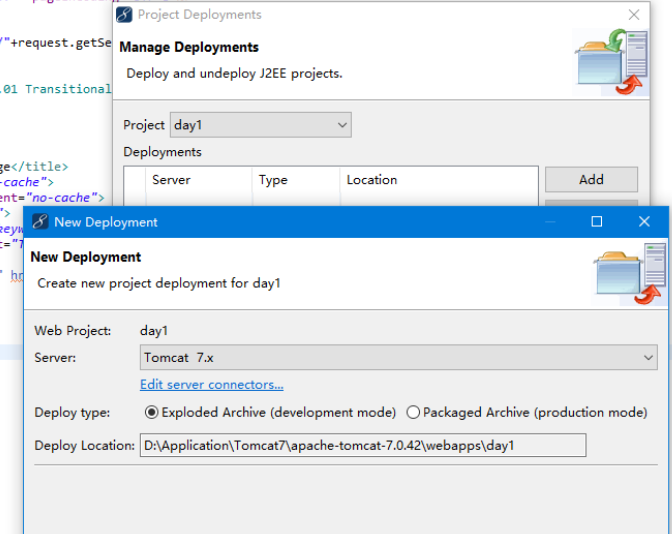Click into the Deploy Location input field
Viewport: 672px width, 534px height.
pos(363,445)
